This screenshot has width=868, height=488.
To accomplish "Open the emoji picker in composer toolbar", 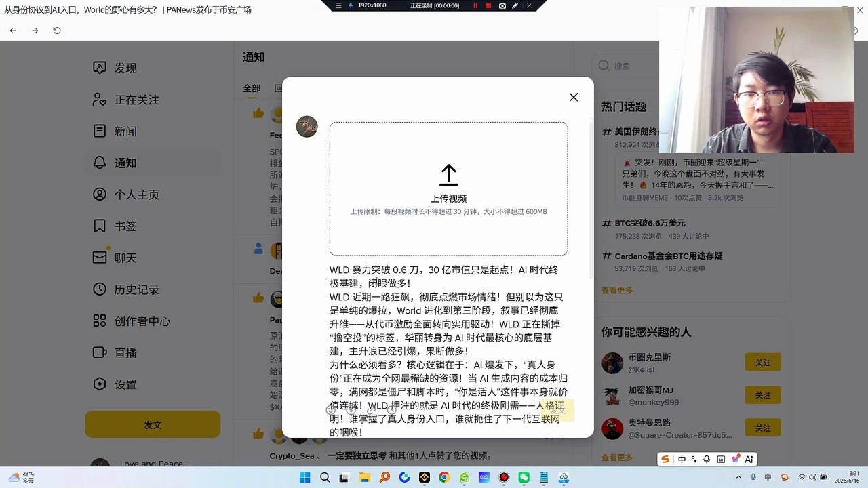I will click(331, 410).
